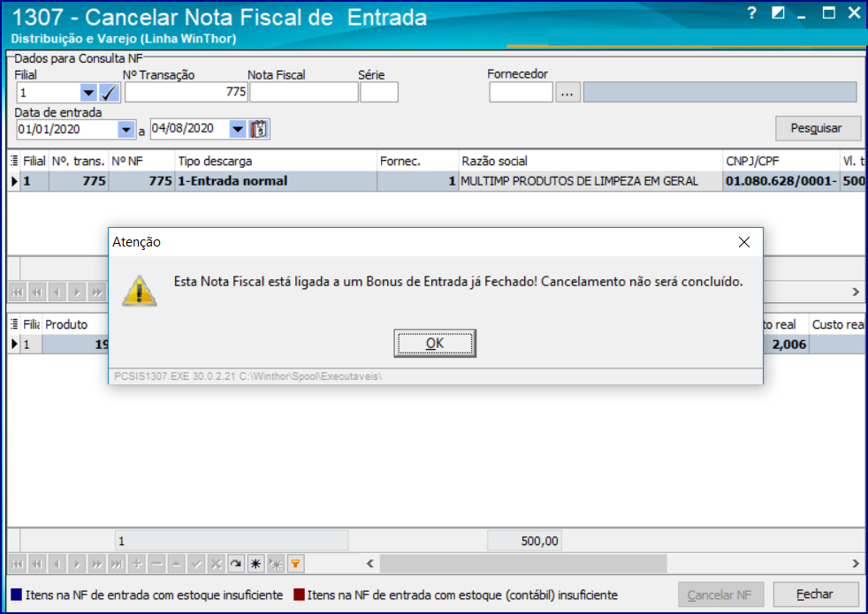Click the bottom navigator go to bookmark icon
Image resolution: width=868 pixels, height=614 pixels.
[276, 565]
